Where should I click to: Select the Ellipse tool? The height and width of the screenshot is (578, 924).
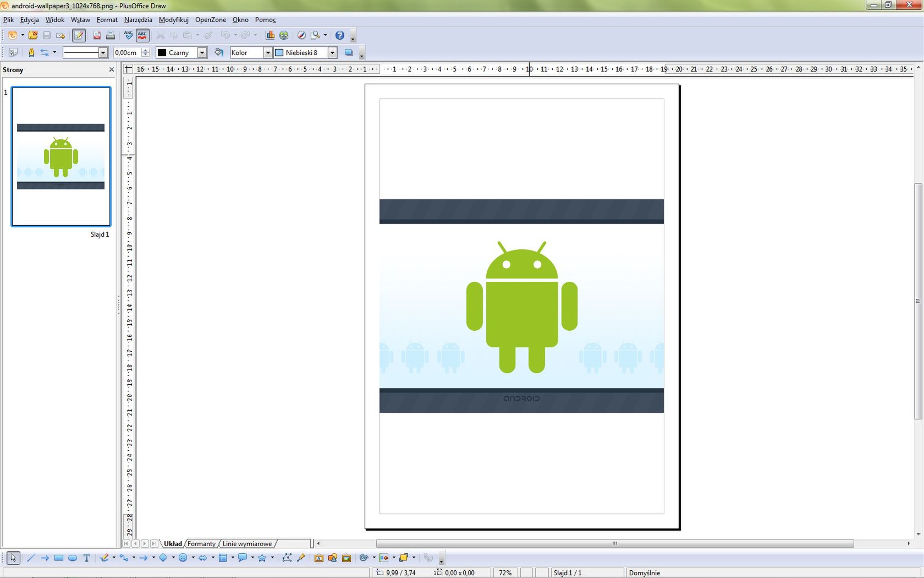click(x=73, y=558)
